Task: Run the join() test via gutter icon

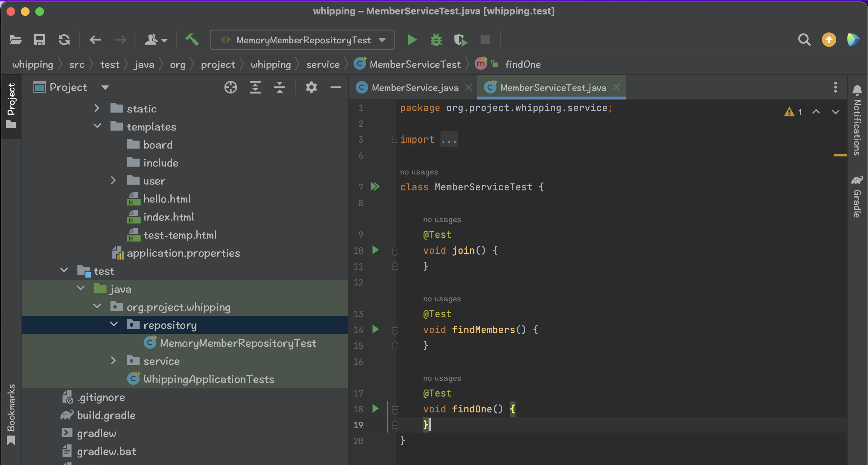Action: tap(375, 250)
